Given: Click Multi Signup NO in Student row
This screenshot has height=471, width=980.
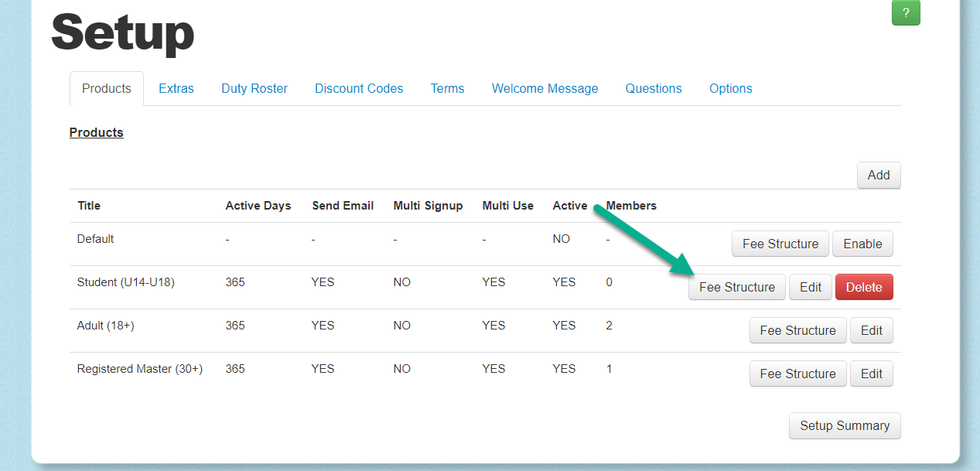Looking at the screenshot, I should pyautogui.click(x=402, y=282).
